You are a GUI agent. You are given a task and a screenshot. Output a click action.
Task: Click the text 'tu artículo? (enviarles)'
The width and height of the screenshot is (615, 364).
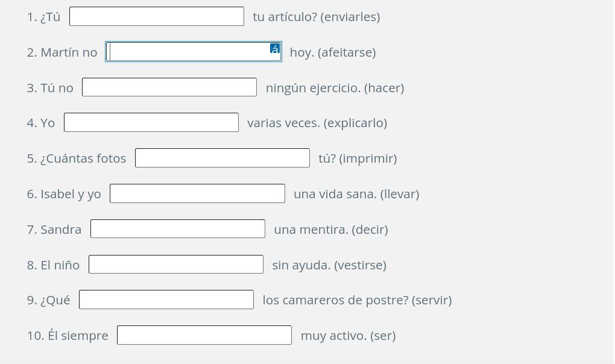[317, 17]
